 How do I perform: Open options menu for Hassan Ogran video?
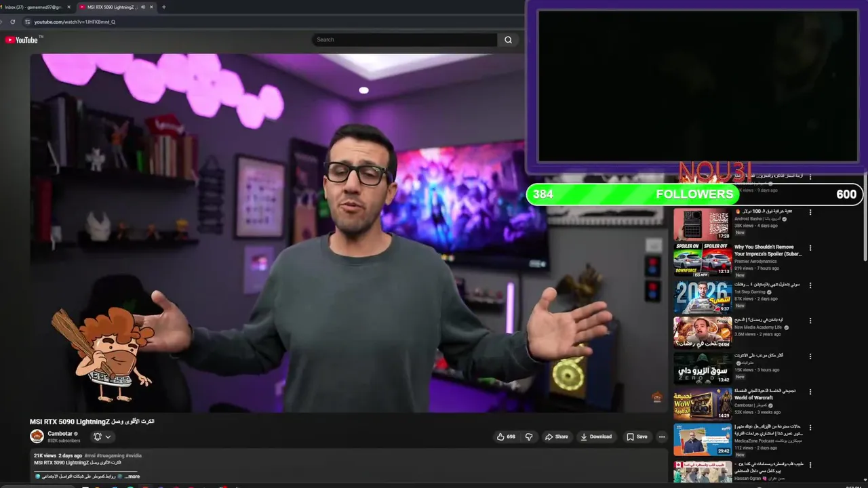pos(810,465)
